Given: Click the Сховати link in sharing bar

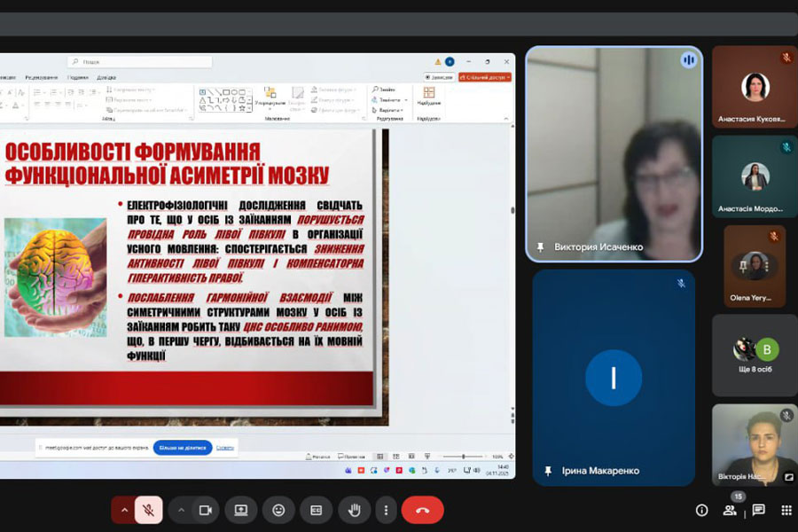Looking at the screenshot, I should [x=225, y=448].
